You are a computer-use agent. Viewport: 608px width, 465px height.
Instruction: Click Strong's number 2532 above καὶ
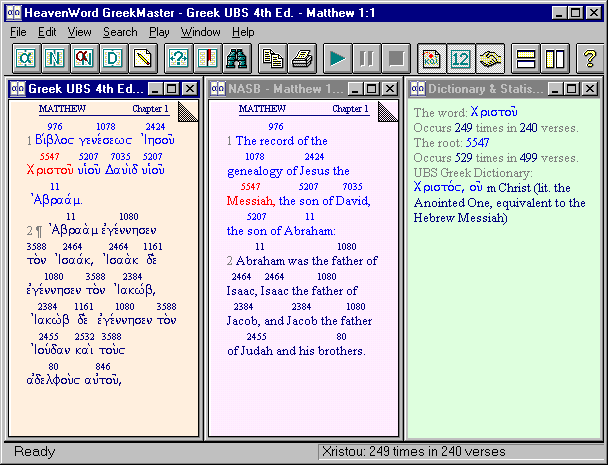click(85, 337)
